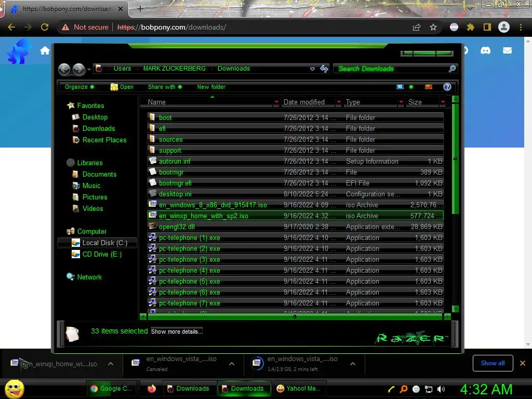Viewport: 532px width, 399px height.
Task: Click the magnifier tray icon
Action: tap(404, 389)
